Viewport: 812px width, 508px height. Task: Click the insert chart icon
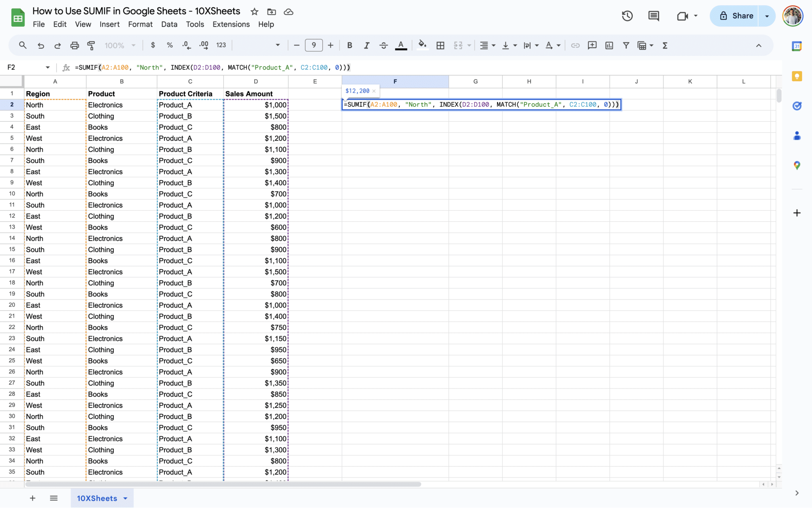609,45
